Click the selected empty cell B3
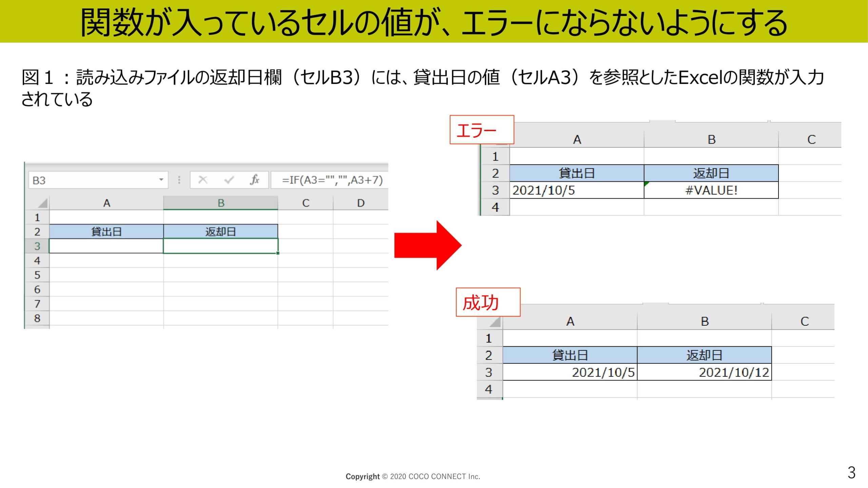This screenshot has height=488, width=868. tap(220, 246)
